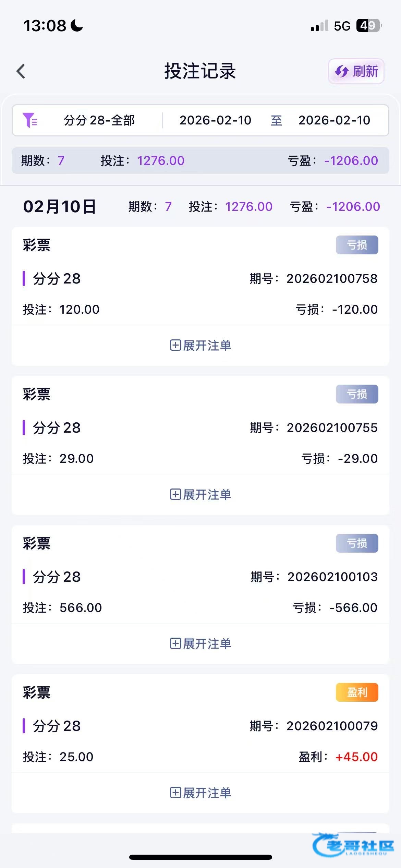
Task: Tap the battery level icon
Action: point(368,26)
